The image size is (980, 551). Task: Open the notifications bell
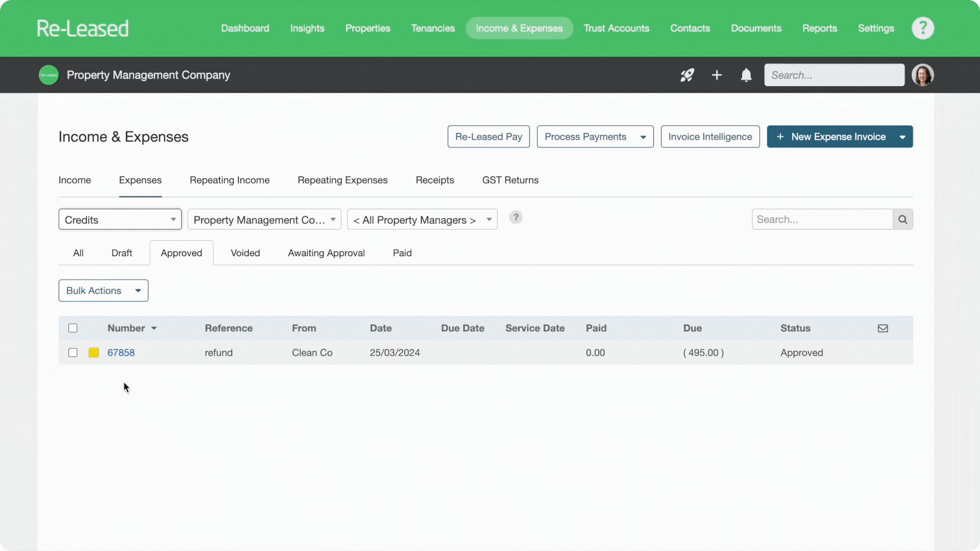746,75
